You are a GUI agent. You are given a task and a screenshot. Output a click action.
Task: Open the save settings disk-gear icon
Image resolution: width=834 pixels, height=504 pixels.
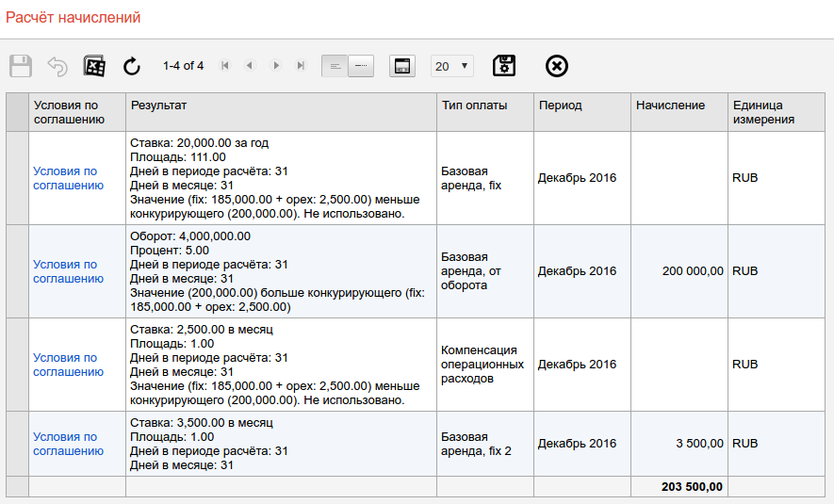coord(504,66)
